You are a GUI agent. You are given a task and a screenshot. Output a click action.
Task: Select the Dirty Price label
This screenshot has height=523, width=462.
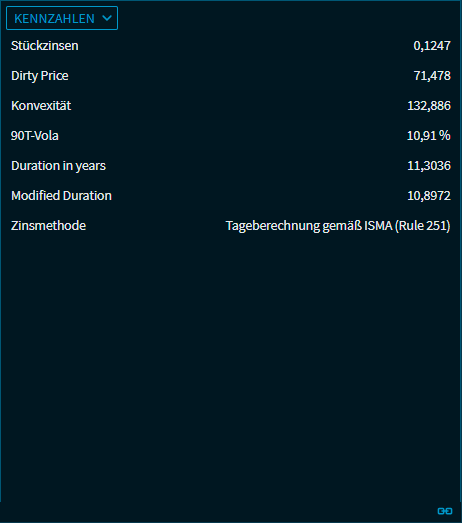40,76
